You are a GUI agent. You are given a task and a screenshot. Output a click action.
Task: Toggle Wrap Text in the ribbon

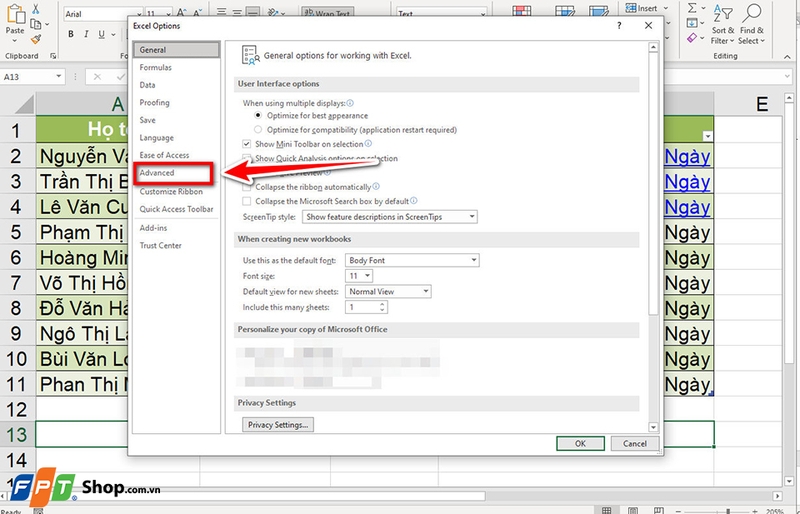pos(328,13)
